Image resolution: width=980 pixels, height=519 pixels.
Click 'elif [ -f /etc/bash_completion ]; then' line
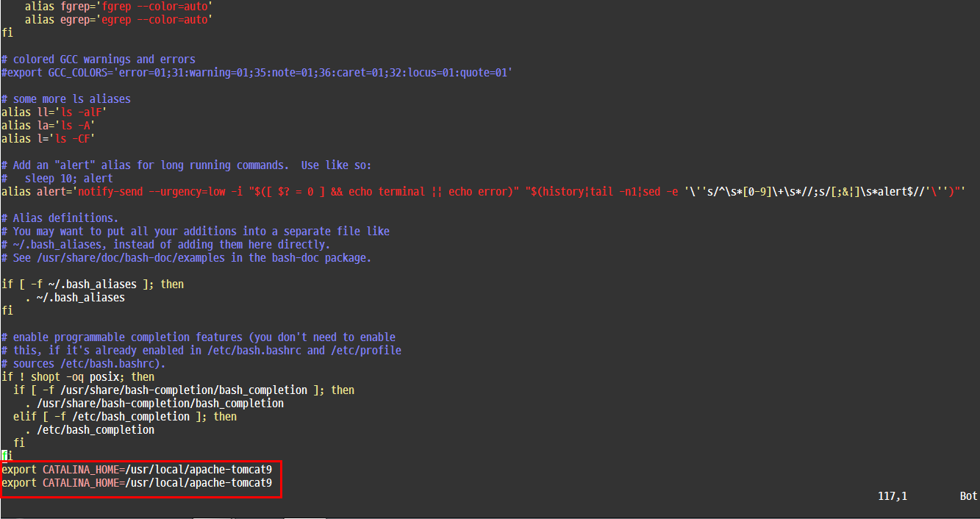click(x=125, y=416)
